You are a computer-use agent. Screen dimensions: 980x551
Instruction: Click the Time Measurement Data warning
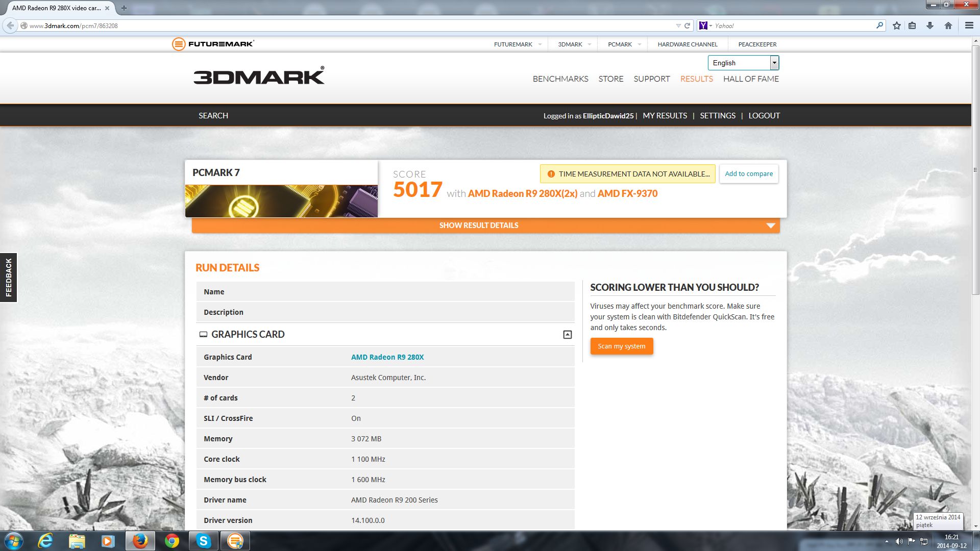628,174
